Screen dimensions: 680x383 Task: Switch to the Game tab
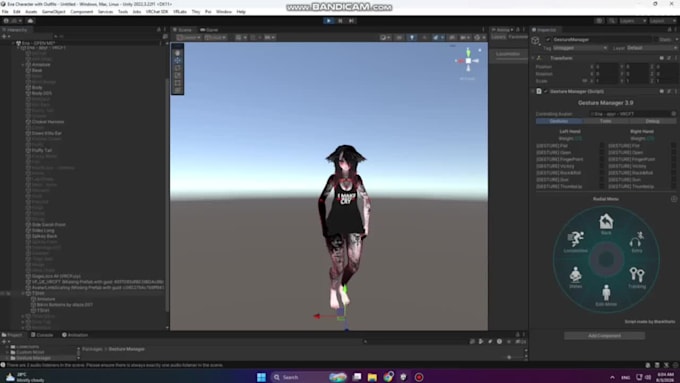pyautogui.click(x=209, y=29)
